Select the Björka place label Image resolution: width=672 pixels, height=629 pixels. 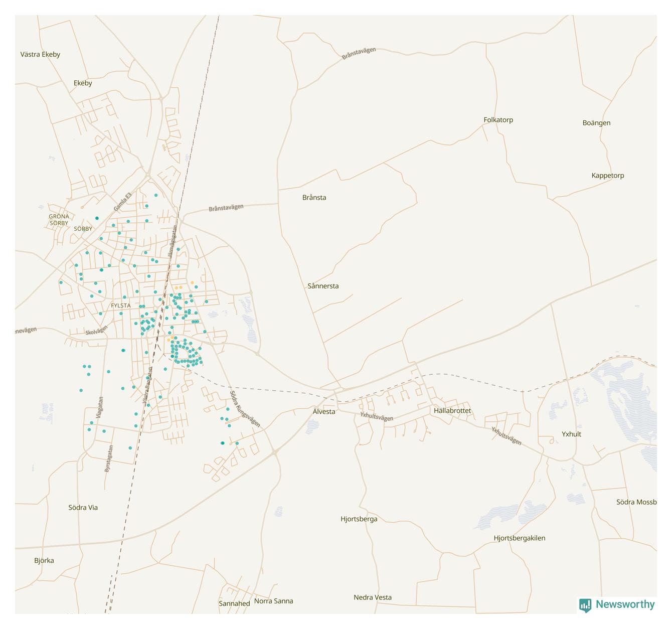click(x=44, y=561)
